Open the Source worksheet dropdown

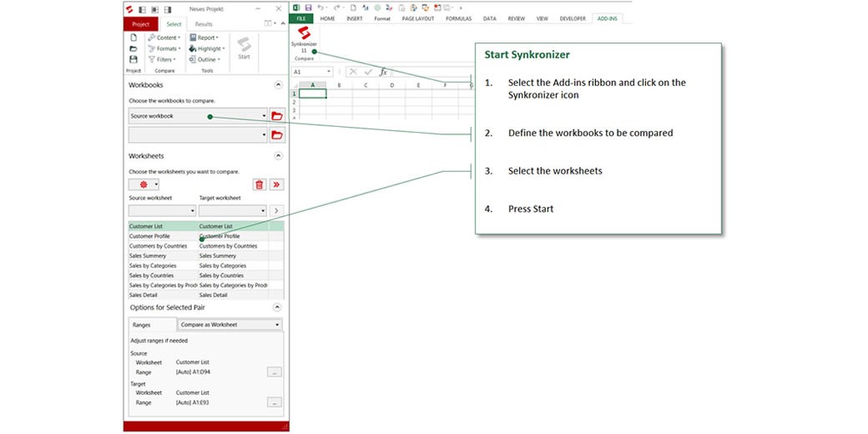[162, 211]
